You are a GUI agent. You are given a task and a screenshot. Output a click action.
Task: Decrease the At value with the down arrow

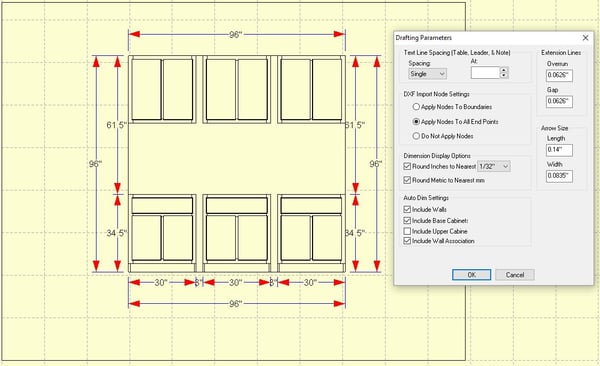(504, 75)
